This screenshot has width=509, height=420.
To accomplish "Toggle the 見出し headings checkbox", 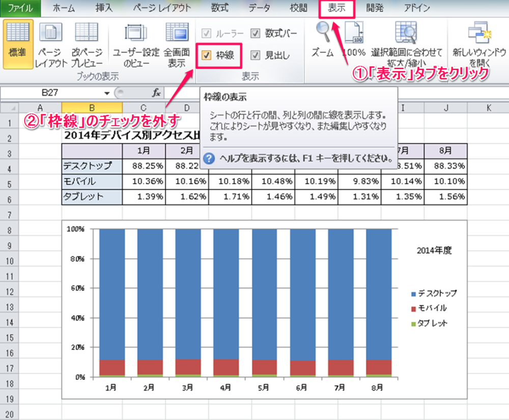I will point(256,55).
